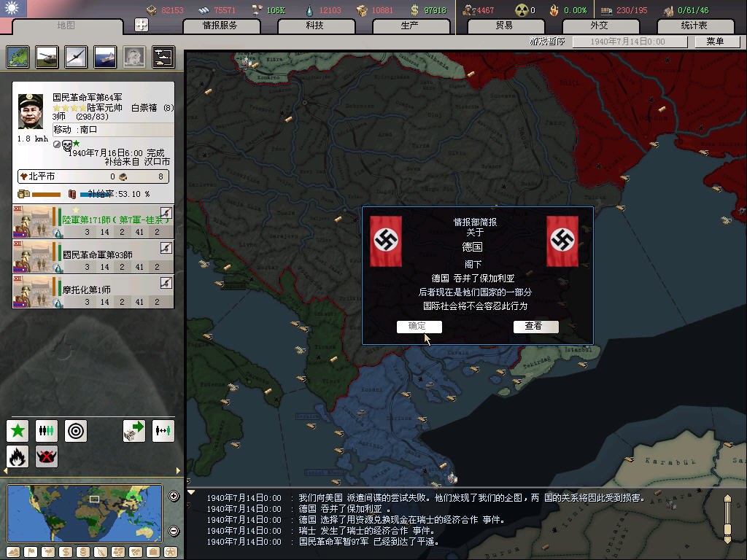747x560 pixels.
Task: Select the dollar sign economic map mode icon
Action: [x=66, y=553]
